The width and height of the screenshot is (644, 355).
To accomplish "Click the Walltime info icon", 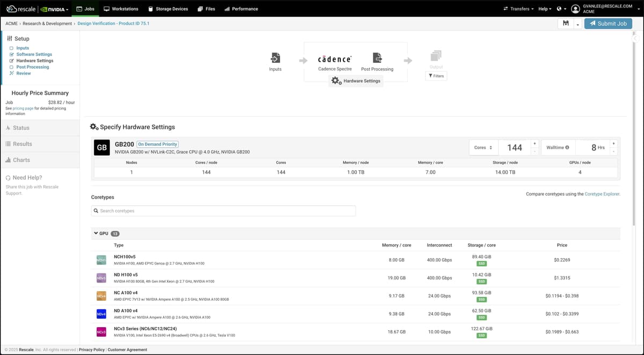I will (567, 148).
